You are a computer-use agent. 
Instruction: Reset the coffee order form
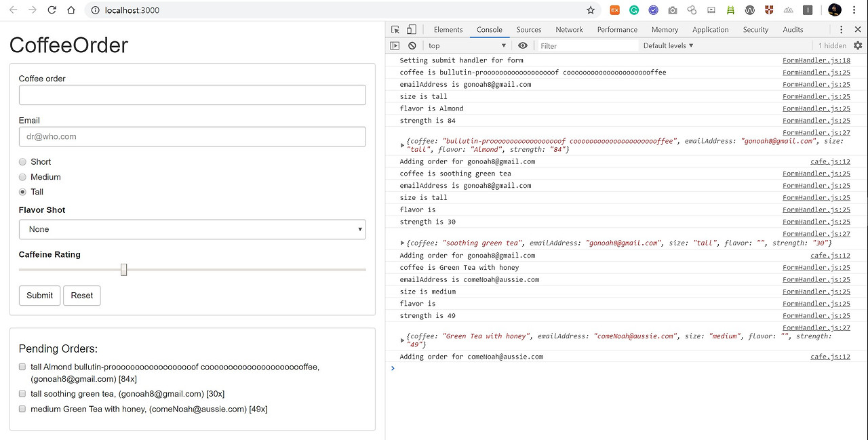coord(82,296)
